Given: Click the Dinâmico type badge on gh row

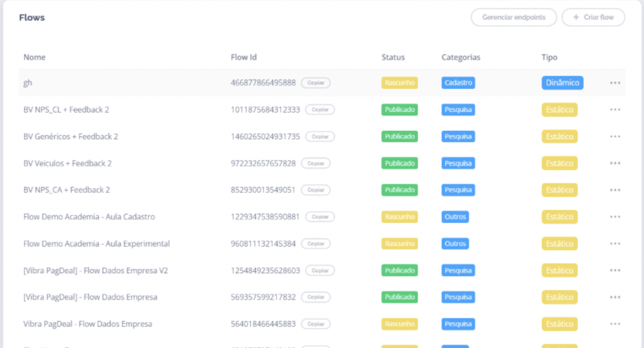Looking at the screenshot, I should pyautogui.click(x=562, y=83).
